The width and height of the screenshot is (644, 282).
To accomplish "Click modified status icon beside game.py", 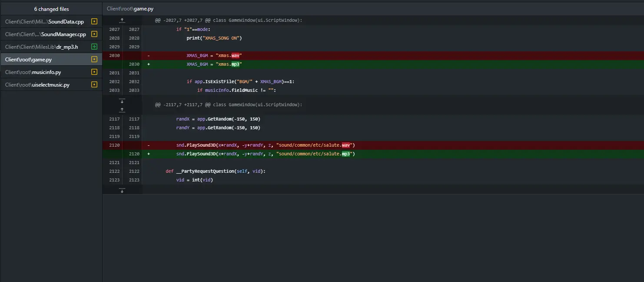I will click(x=94, y=60).
